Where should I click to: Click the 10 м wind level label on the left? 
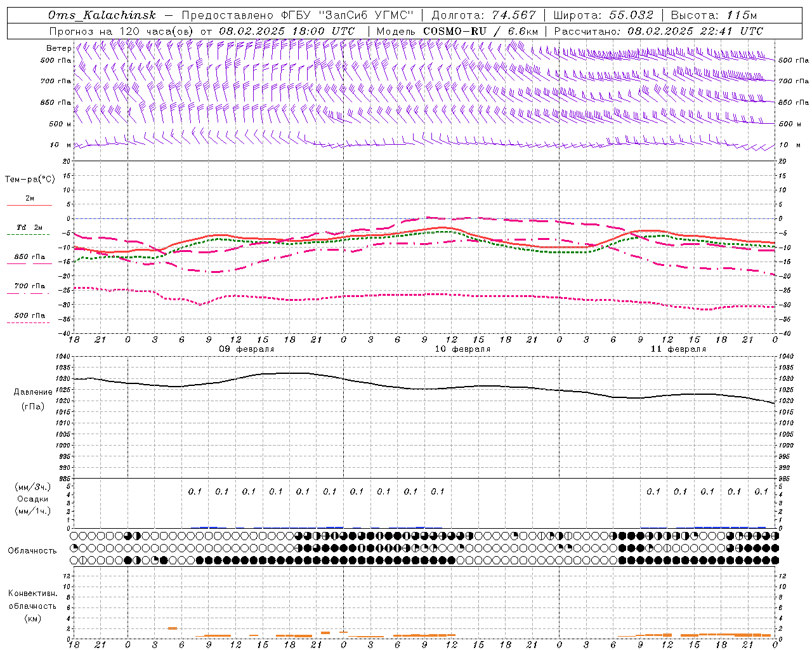[60, 145]
